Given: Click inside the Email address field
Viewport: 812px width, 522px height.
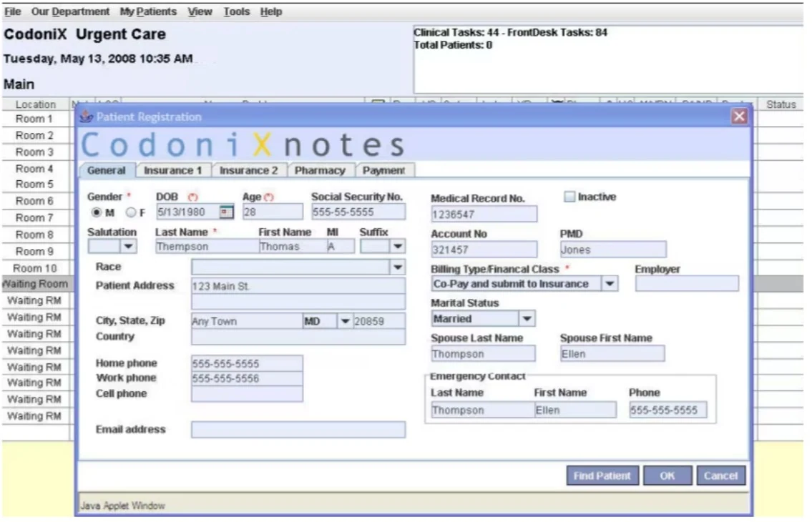Looking at the screenshot, I should click(297, 430).
